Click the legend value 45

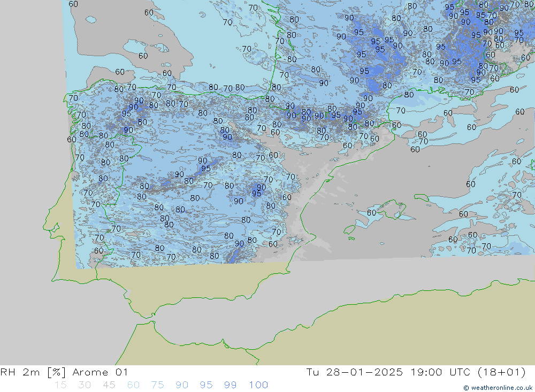pos(109,385)
